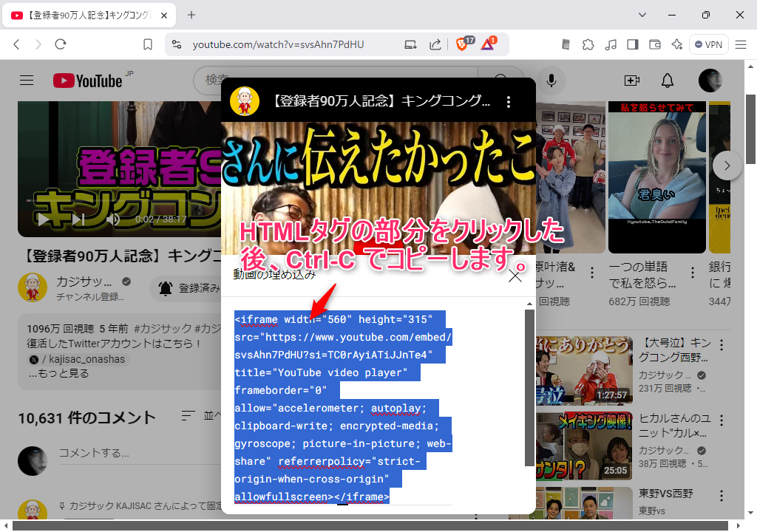Go back with the browser back arrow
This screenshot has width=757, height=532.
pos(16,44)
